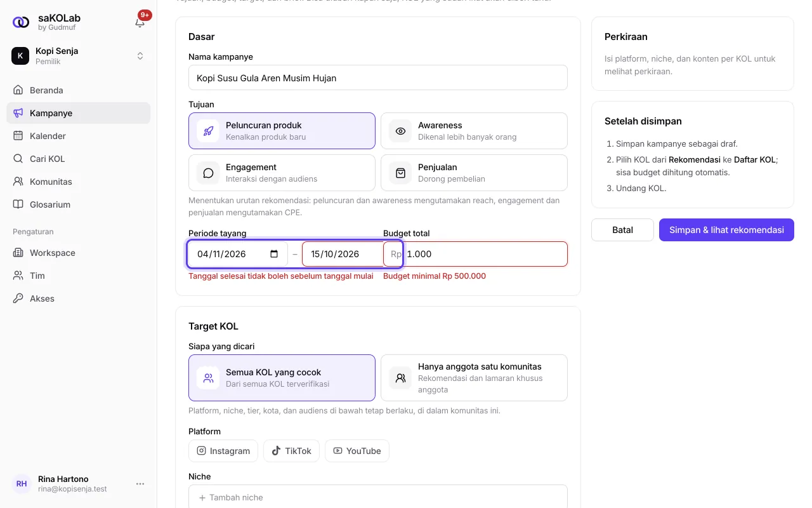Open the Glosarium page
Viewport: 812px width, 508px height.
(79, 204)
